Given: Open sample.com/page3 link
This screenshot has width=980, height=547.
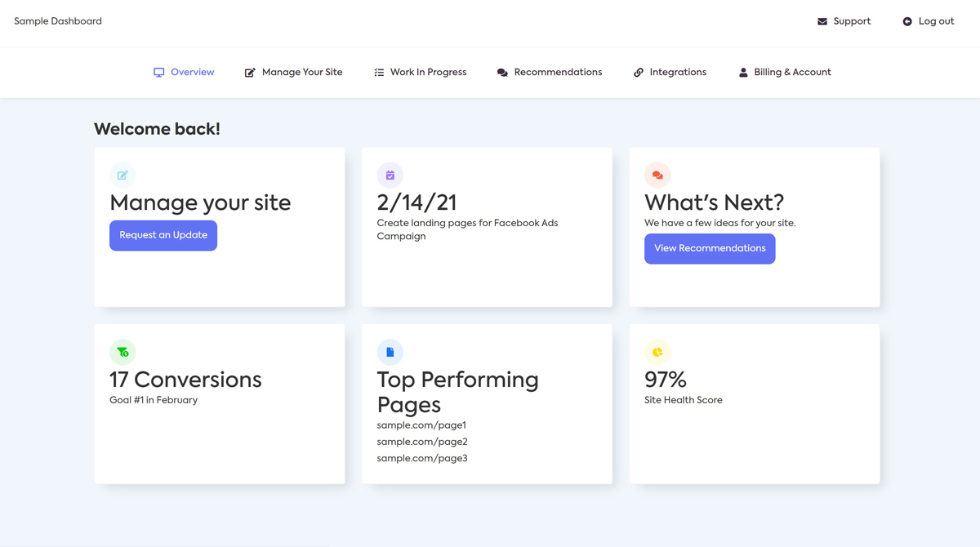Looking at the screenshot, I should [x=421, y=458].
